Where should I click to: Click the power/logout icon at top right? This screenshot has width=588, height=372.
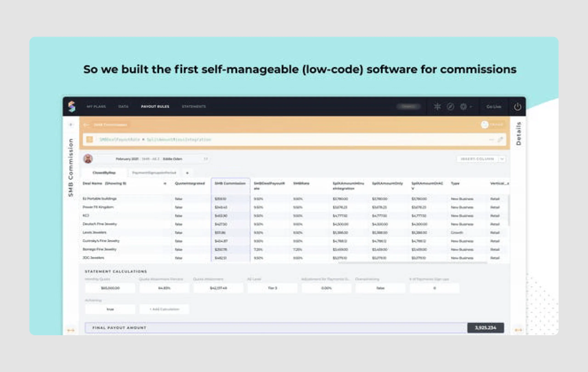click(x=518, y=107)
